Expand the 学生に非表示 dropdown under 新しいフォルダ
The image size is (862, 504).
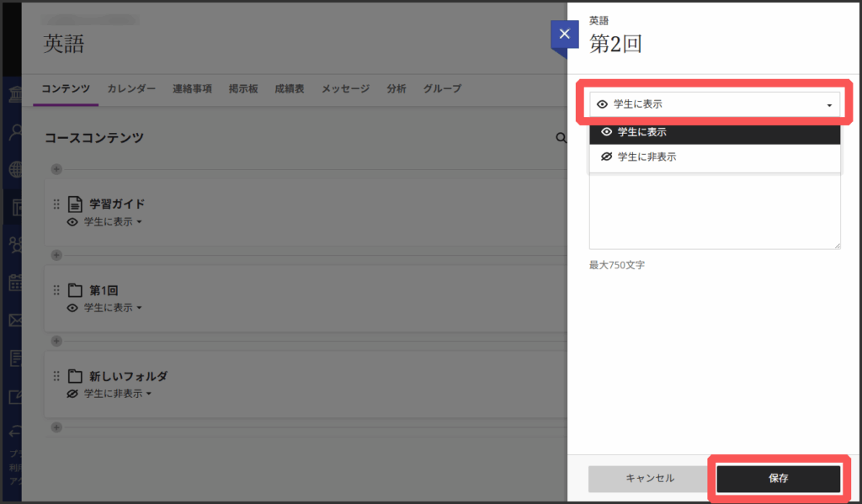point(117,394)
